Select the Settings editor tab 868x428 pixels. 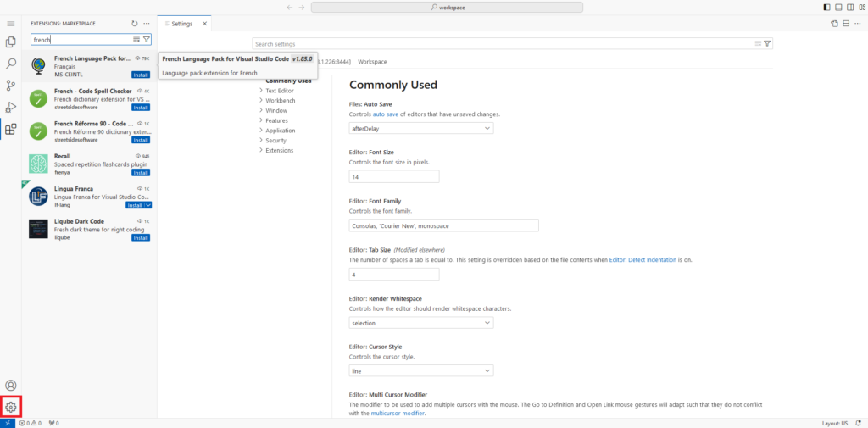(182, 24)
